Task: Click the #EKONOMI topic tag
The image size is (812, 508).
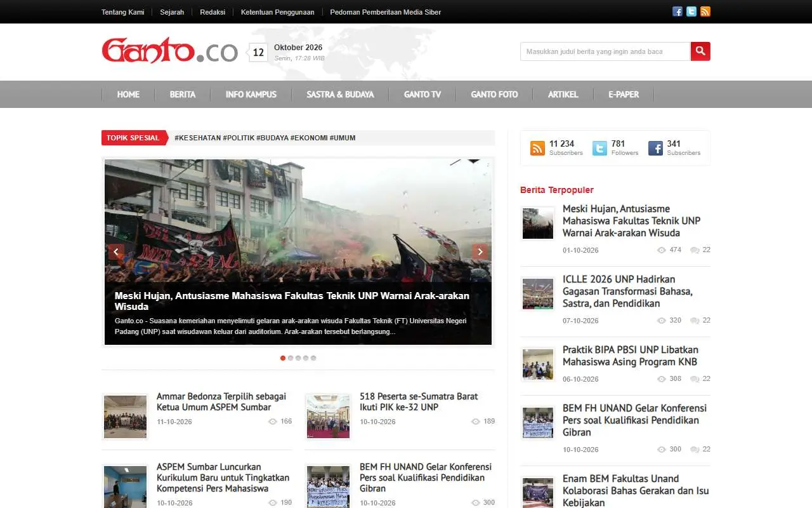Action: tap(309, 138)
